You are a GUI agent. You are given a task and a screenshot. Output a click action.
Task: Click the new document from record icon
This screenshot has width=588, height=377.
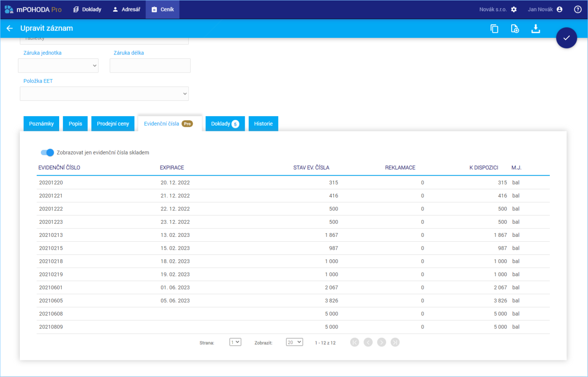click(515, 29)
